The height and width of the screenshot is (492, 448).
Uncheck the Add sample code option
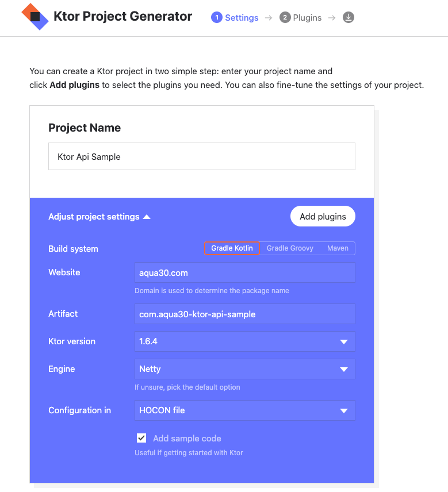pos(141,437)
